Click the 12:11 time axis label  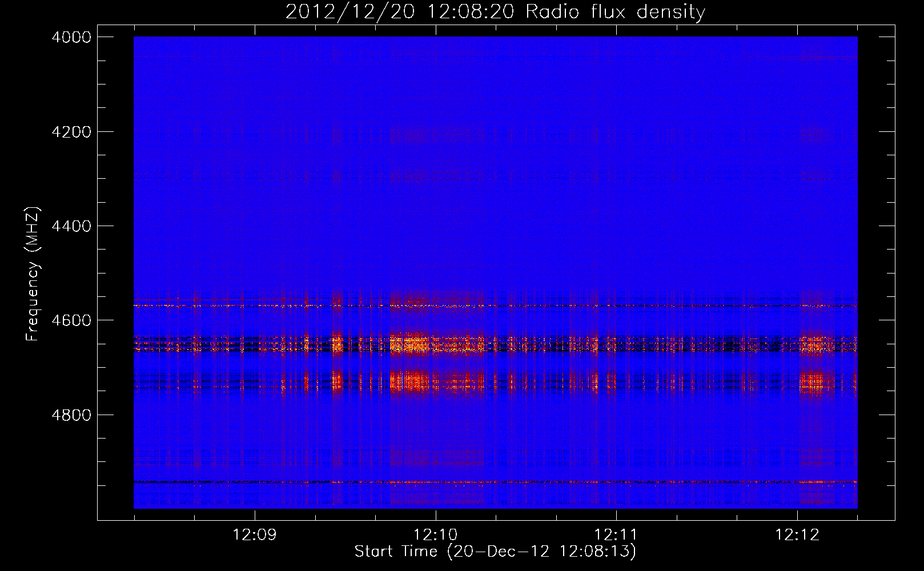pyautogui.click(x=616, y=535)
